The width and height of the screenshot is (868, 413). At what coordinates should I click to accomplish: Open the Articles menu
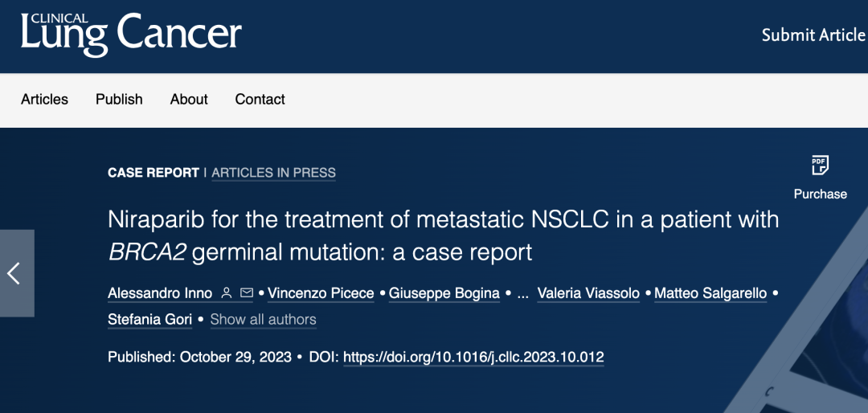pyautogui.click(x=44, y=100)
